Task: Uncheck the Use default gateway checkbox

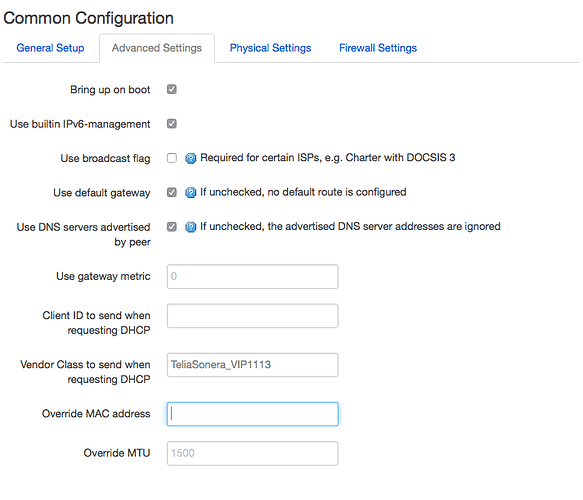Action: [x=172, y=192]
